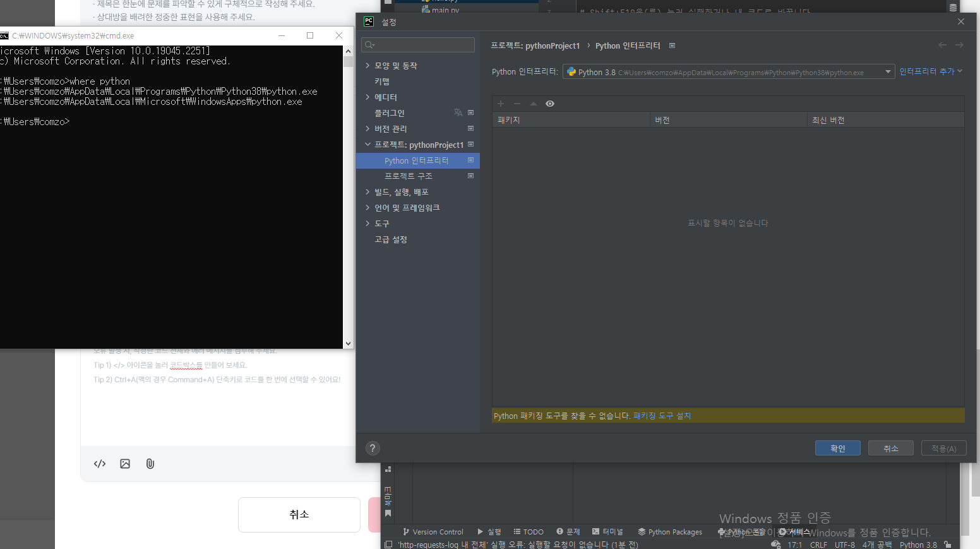
Task: Click the 취소 button on the web page
Action: coord(299,514)
